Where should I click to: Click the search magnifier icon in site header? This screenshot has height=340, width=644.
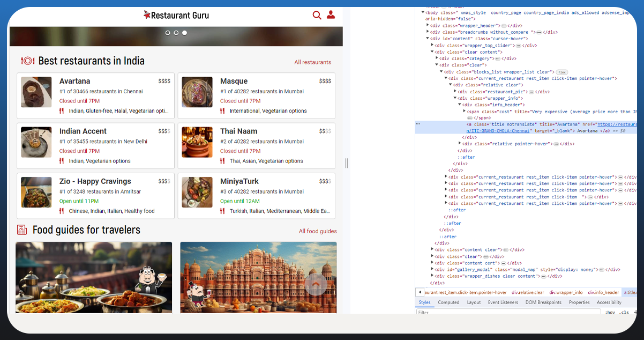click(317, 15)
